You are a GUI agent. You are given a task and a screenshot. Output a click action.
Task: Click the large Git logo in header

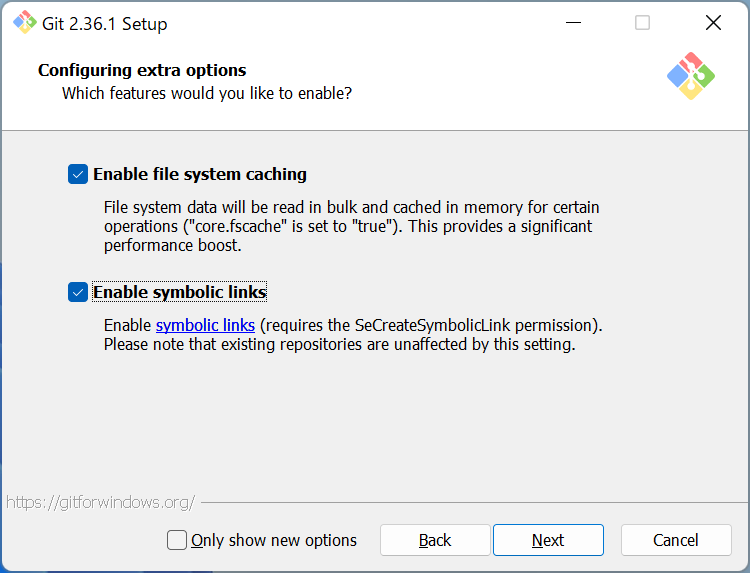pyautogui.click(x=691, y=76)
